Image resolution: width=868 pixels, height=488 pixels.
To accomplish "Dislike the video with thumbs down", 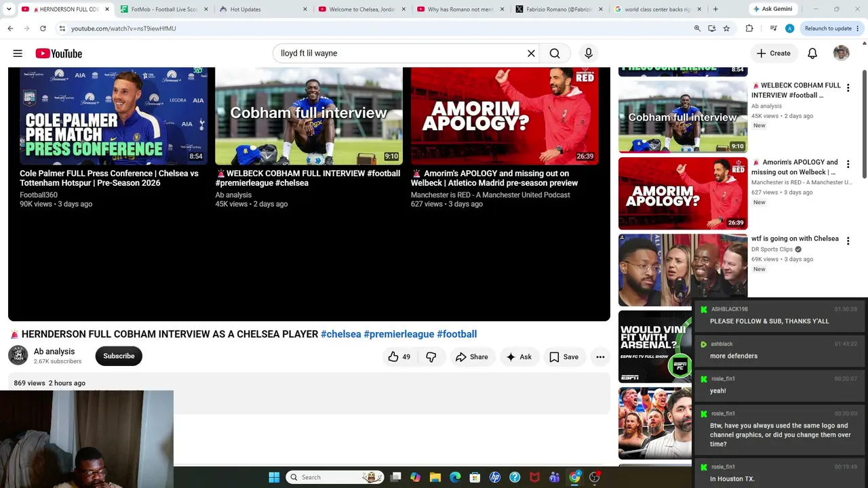I will (431, 357).
